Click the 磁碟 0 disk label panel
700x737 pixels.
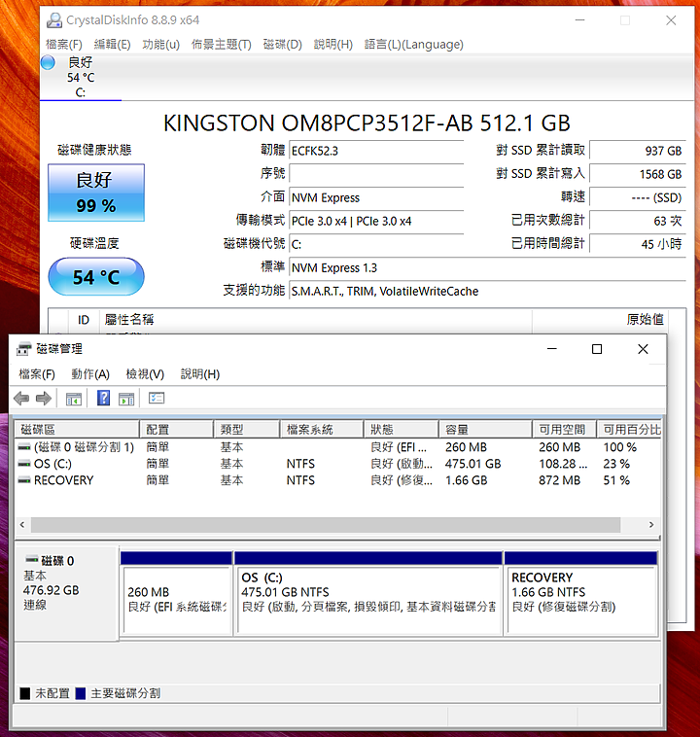tap(66, 594)
